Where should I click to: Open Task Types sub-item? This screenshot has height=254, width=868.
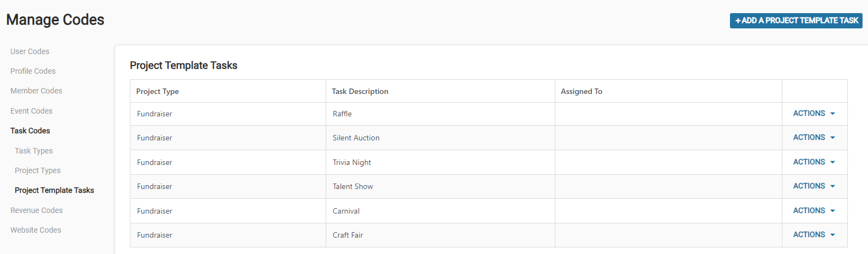pos(34,151)
